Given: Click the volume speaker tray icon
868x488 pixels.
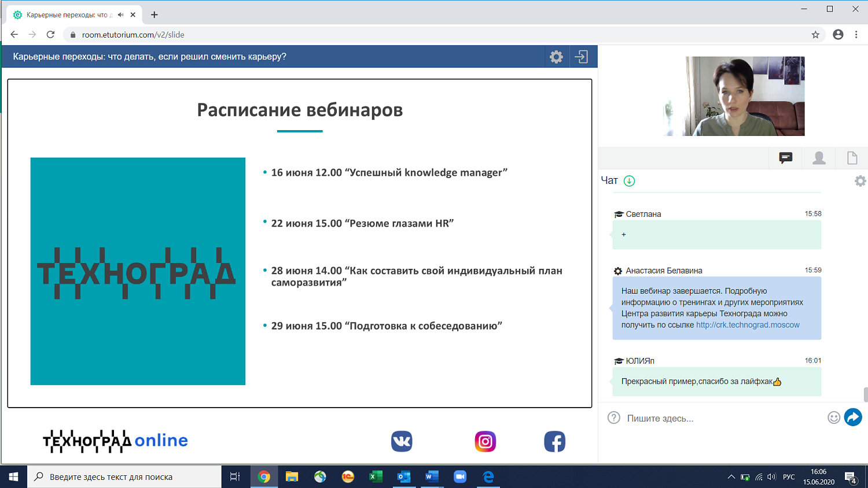Looking at the screenshot, I should click(771, 477).
